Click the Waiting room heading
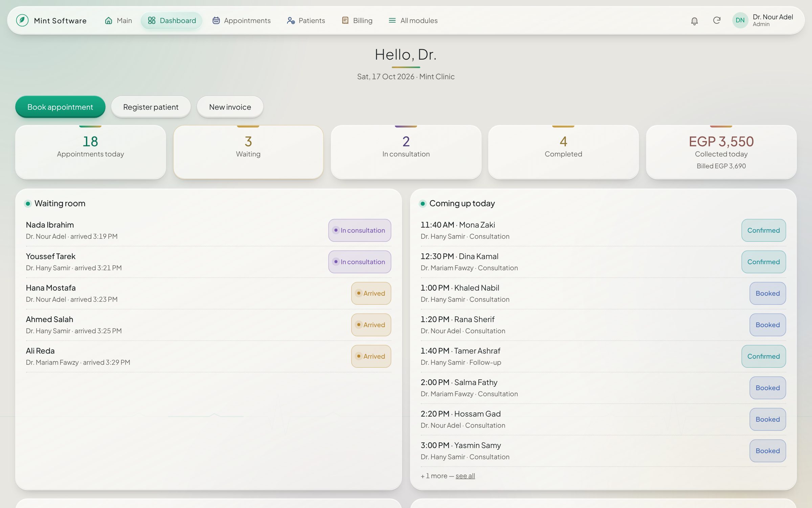812x508 pixels. (60, 204)
